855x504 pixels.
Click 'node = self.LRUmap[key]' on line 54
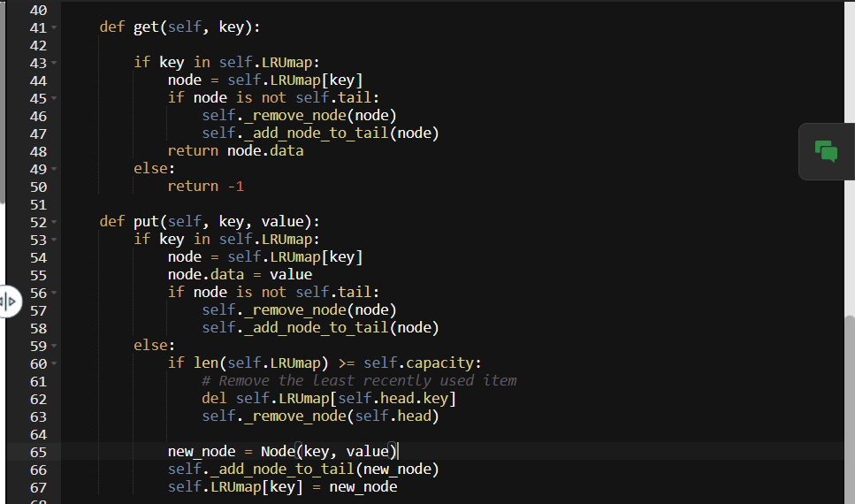[x=265, y=257]
